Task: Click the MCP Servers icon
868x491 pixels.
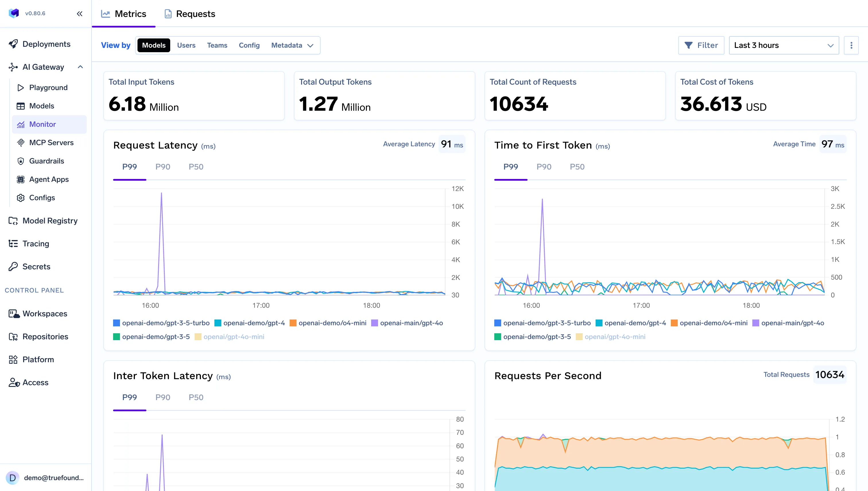Action: click(x=21, y=143)
